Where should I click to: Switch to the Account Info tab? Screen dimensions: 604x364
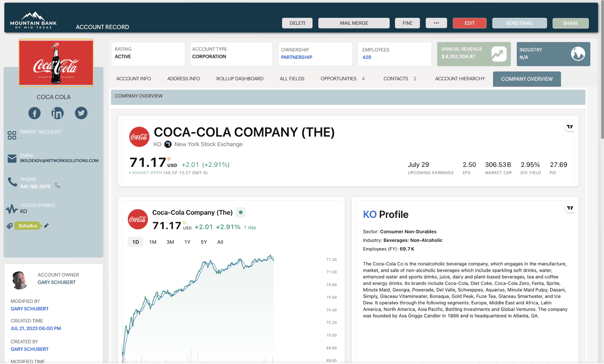134,79
